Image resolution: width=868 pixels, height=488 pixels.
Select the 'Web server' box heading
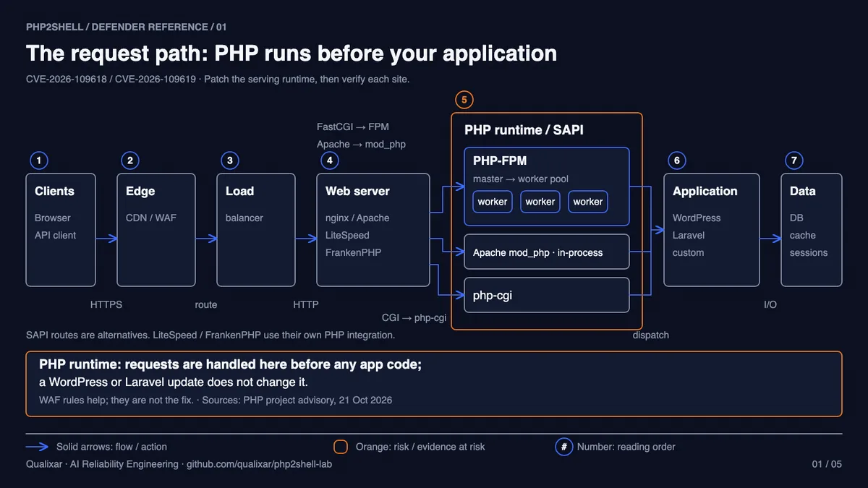(x=357, y=192)
